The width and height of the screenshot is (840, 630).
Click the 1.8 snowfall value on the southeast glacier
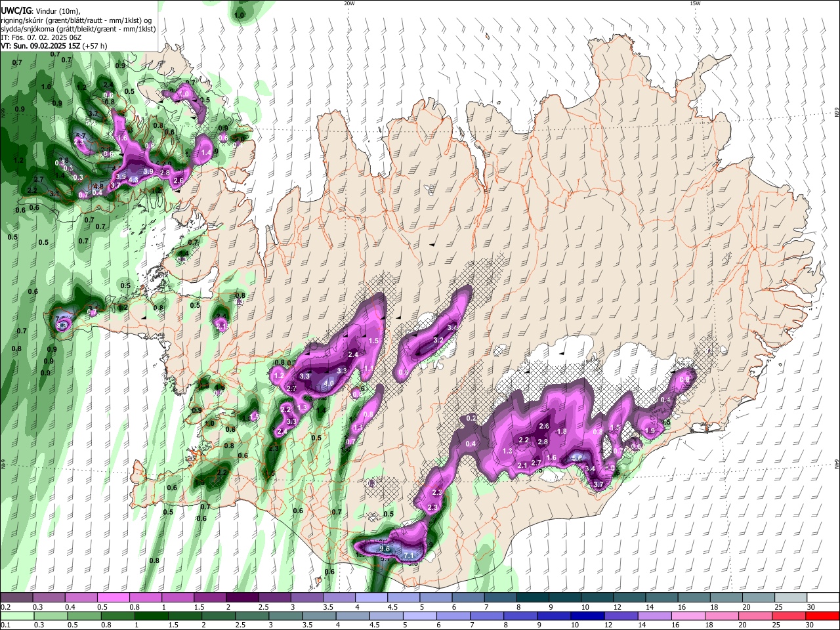click(x=562, y=431)
